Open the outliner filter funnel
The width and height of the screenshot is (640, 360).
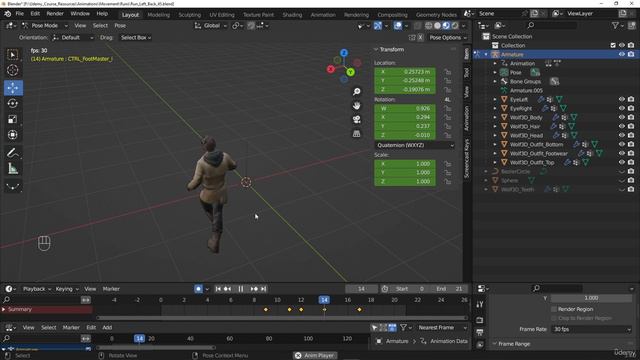pos(616,25)
